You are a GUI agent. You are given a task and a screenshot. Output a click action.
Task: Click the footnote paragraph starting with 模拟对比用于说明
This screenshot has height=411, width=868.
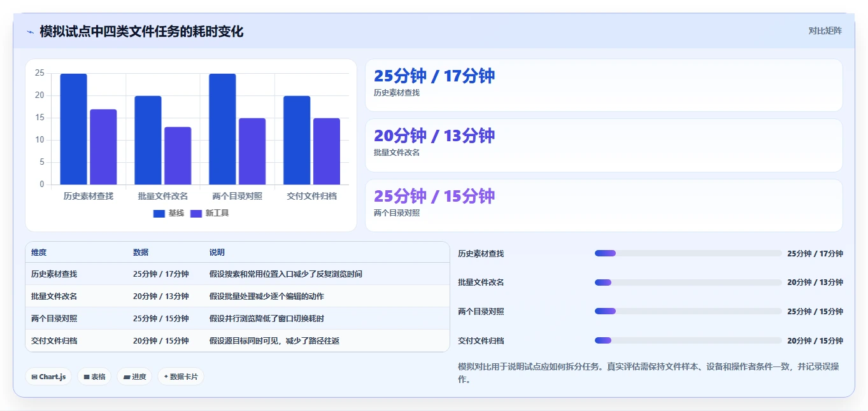pos(650,373)
